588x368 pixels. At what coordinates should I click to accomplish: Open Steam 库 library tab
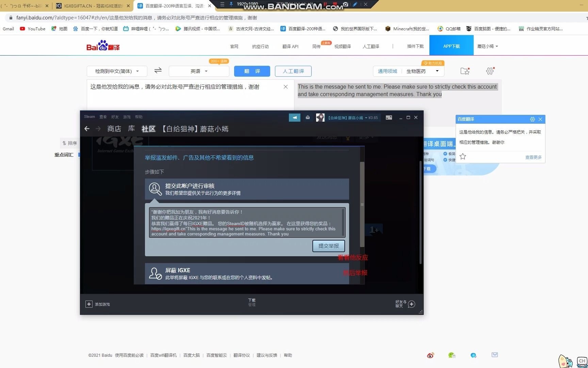pyautogui.click(x=131, y=129)
